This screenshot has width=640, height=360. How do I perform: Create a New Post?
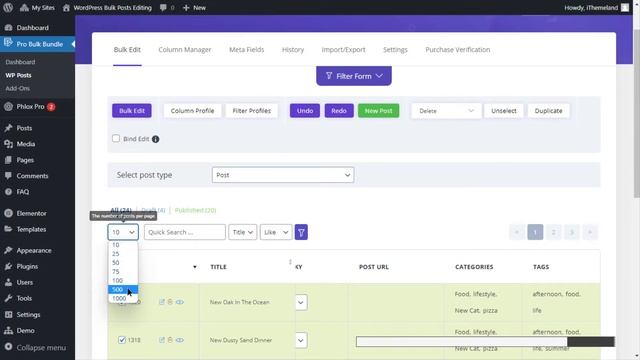(x=378, y=111)
